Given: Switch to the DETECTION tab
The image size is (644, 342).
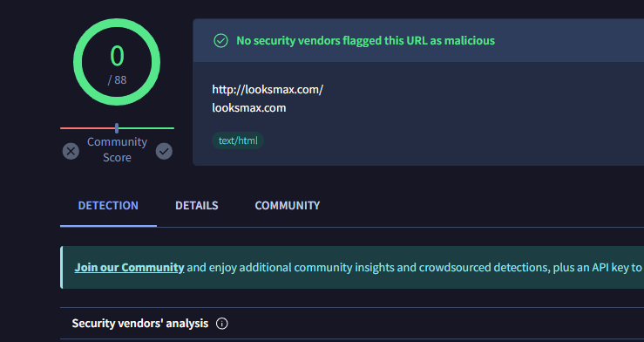Looking at the screenshot, I should [108, 206].
